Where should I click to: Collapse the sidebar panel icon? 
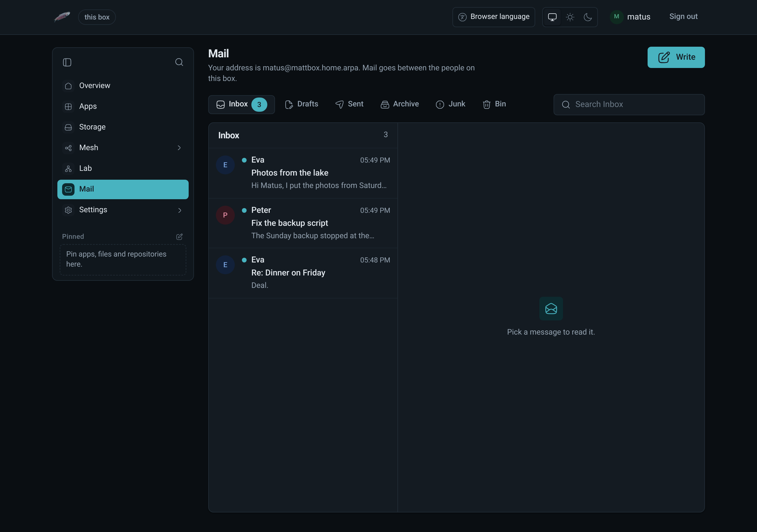coord(67,62)
